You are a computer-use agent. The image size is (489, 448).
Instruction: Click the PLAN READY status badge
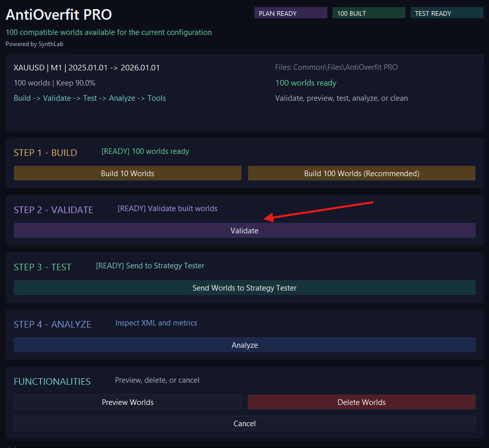[x=291, y=13]
